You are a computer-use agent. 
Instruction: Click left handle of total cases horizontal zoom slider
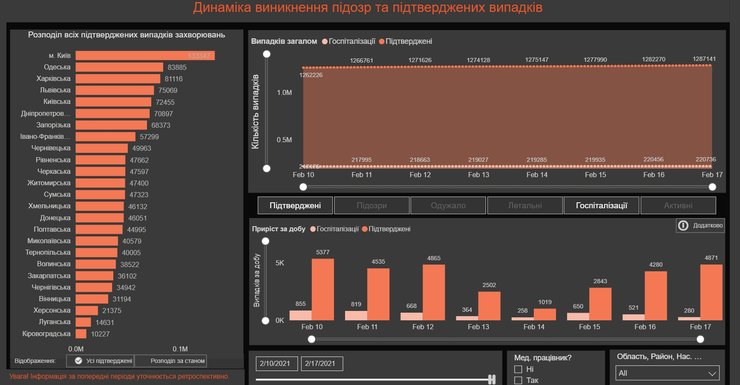[x=303, y=187]
